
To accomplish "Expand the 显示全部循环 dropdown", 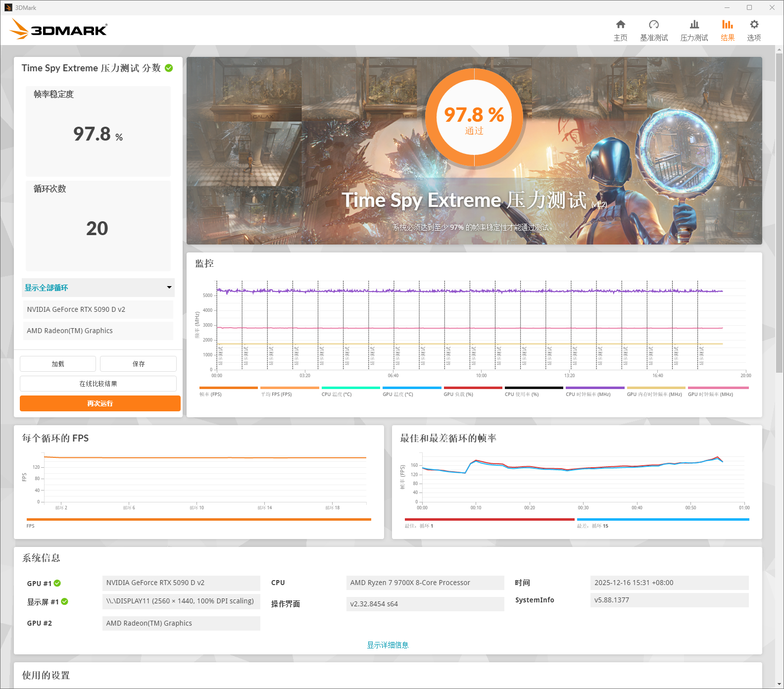I will click(98, 288).
